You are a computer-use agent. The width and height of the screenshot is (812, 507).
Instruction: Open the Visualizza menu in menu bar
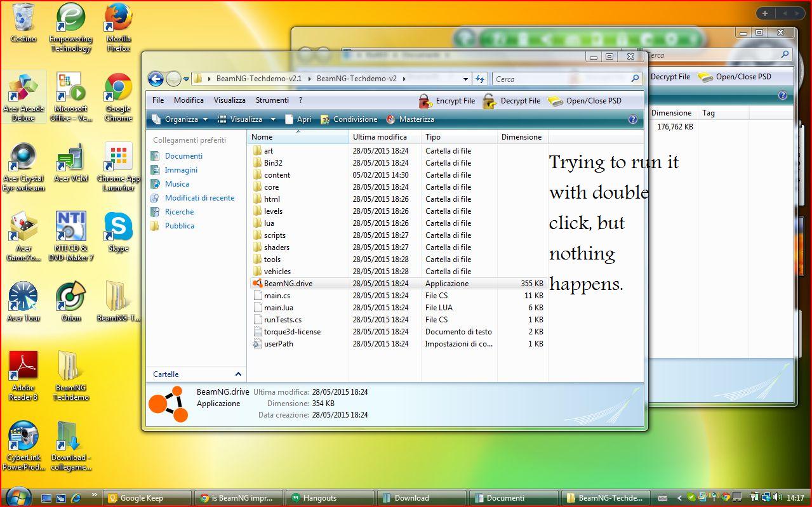[229, 100]
